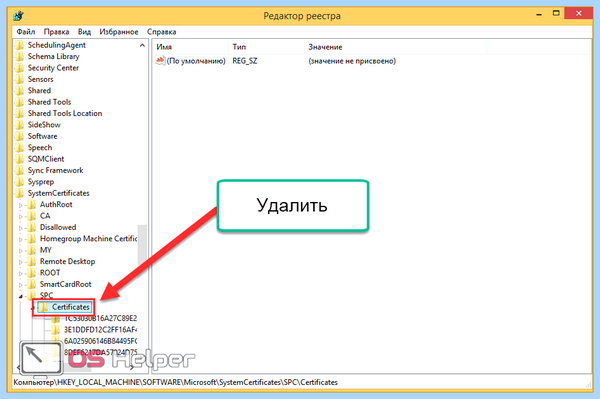
Task: Click the tree scroll-up arrow
Action: pos(142,45)
